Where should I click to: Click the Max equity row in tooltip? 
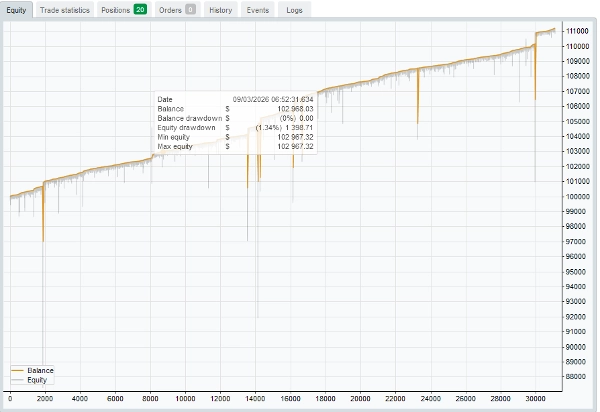tap(235, 146)
